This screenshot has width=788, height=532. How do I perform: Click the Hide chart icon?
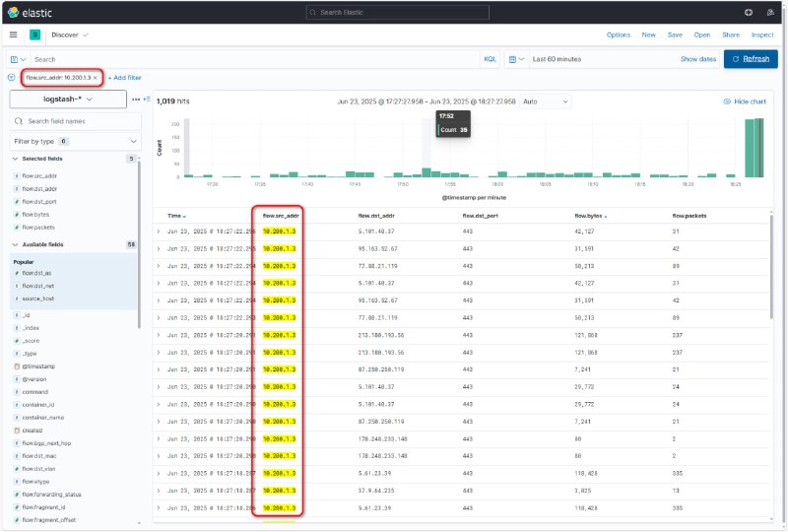(727, 101)
